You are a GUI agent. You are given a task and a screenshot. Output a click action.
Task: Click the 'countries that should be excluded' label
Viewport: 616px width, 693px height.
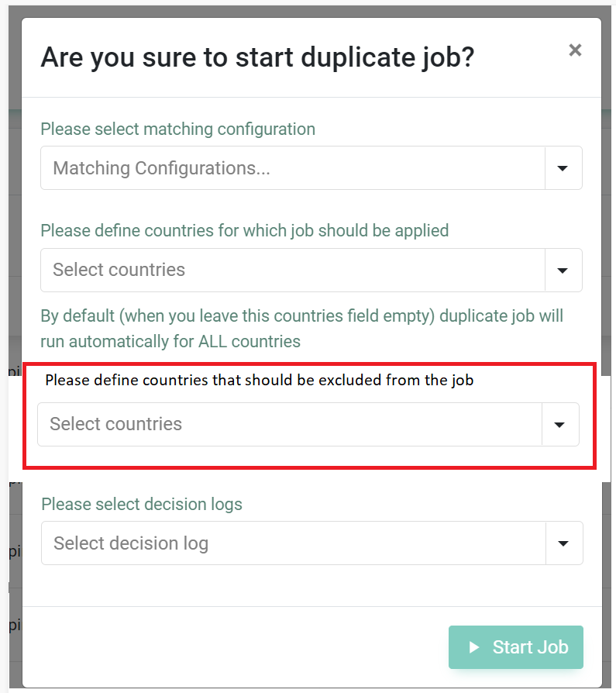(259, 380)
